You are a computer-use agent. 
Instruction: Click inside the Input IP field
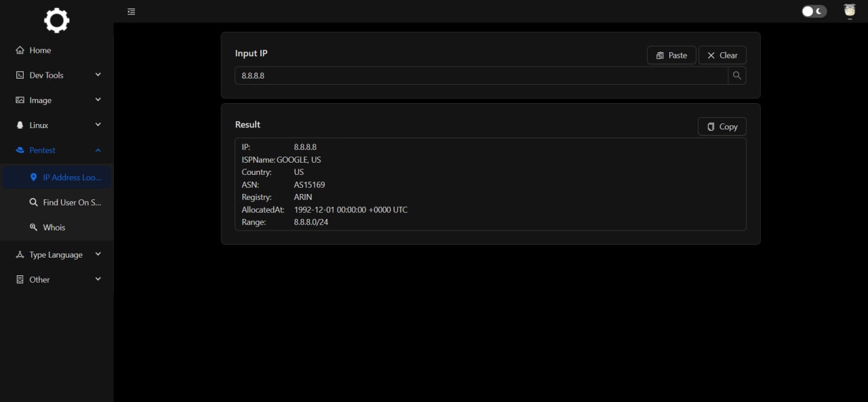tap(475, 75)
